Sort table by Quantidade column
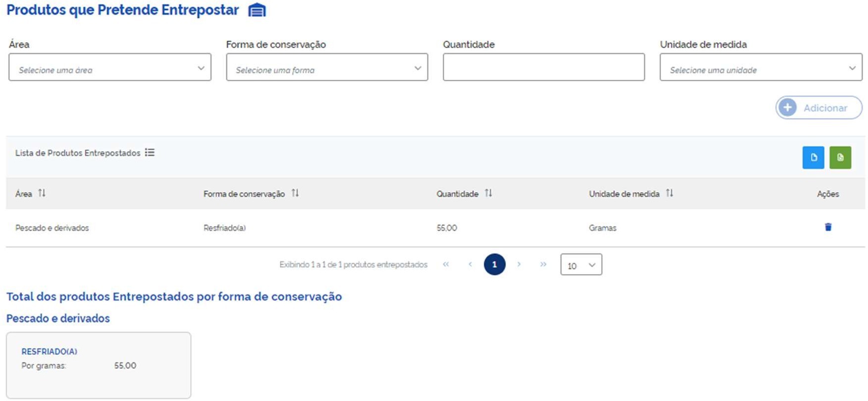 click(488, 193)
